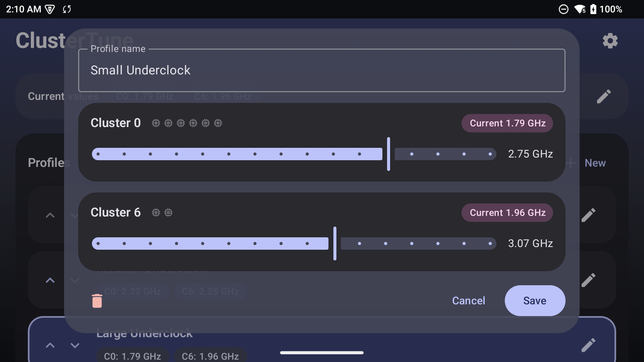Click the Current 1.96 GHz chip
This screenshot has width=644, height=362.
pos(507,213)
